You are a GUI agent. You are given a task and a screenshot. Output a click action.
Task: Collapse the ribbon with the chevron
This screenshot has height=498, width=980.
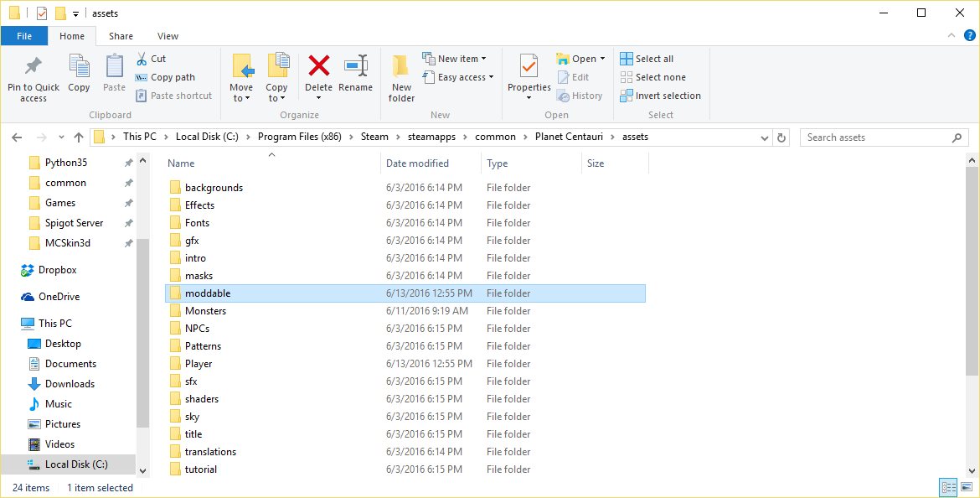(952, 36)
